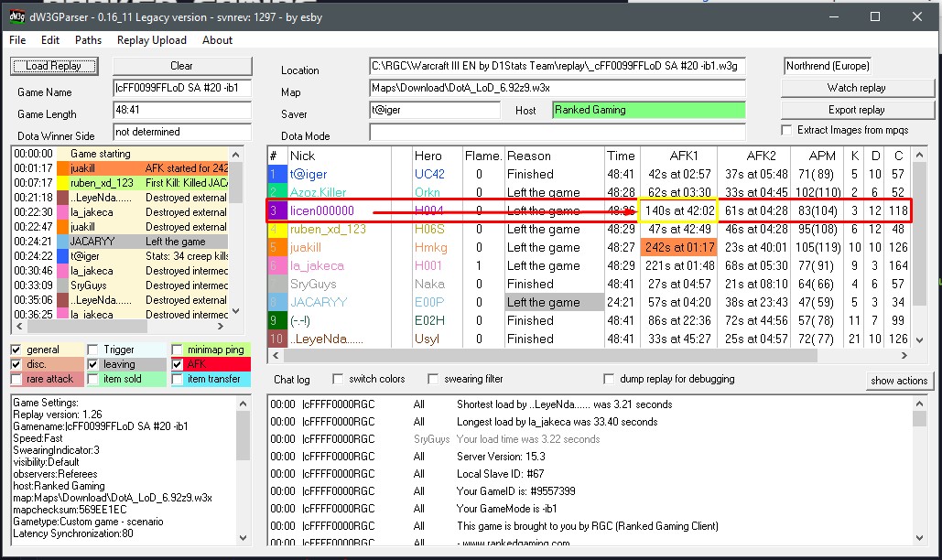Viewport: 942px width, 560px height.
Task: Select player Azoz.Killer in the table
Action: click(x=318, y=193)
